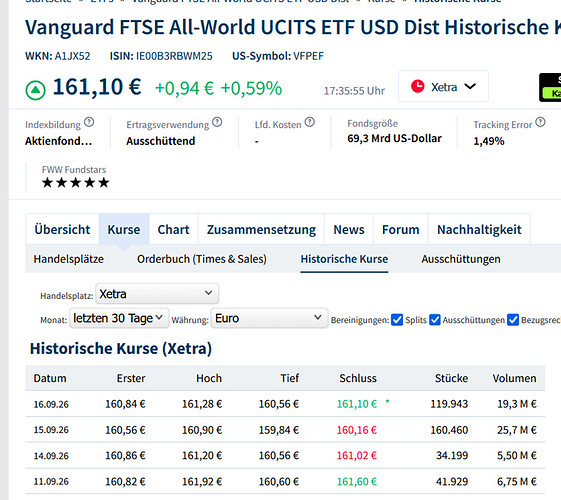
Task: Click the Volumen value 25,7 M €
Action: pyautogui.click(x=517, y=430)
